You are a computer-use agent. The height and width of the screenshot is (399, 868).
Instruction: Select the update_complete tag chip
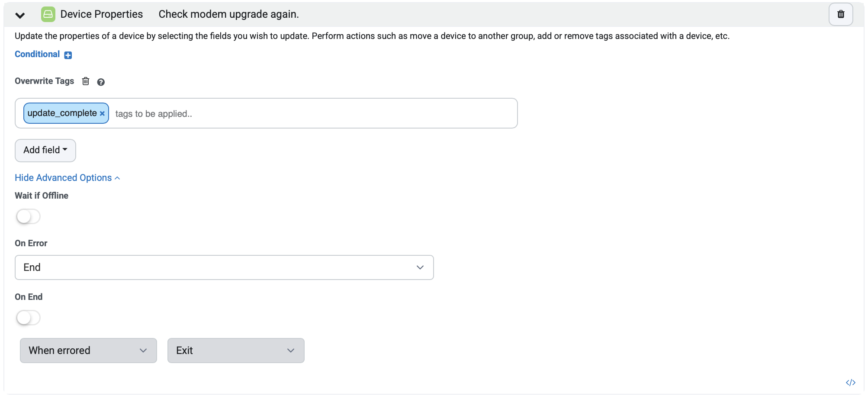[x=62, y=113]
